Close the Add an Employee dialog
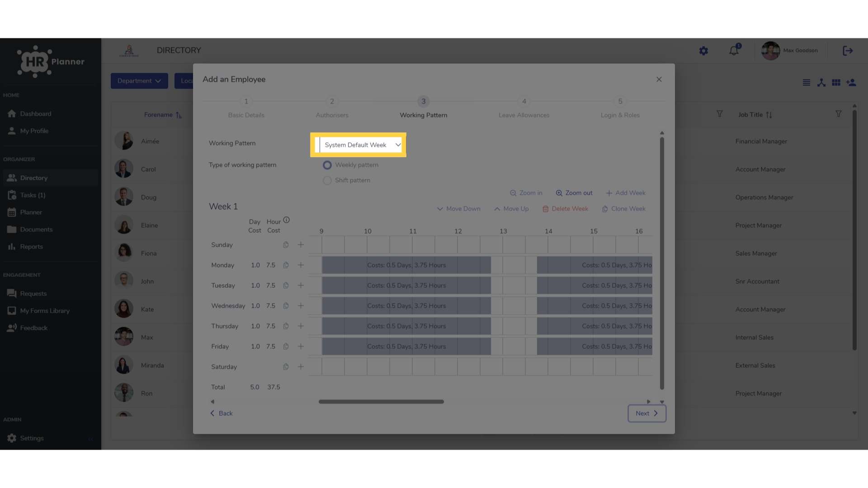The height and width of the screenshot is (488, 868). click(659, 80)
